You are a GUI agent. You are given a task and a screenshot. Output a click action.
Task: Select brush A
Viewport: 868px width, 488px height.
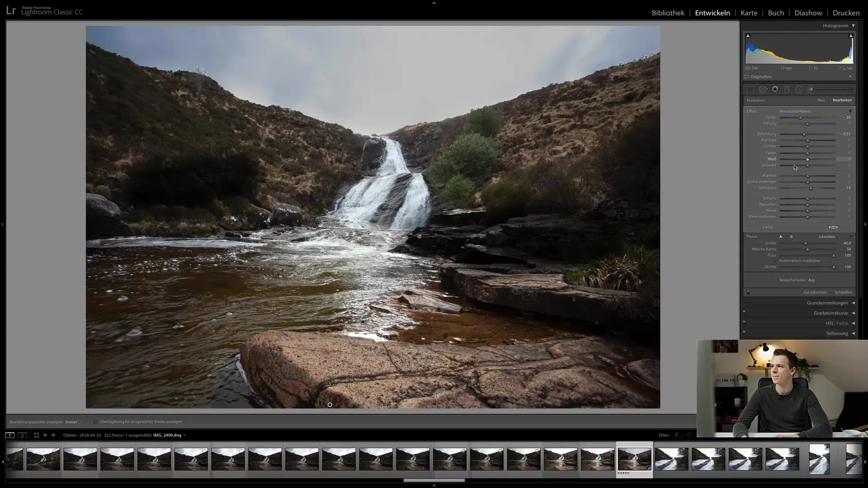[781, 237]
